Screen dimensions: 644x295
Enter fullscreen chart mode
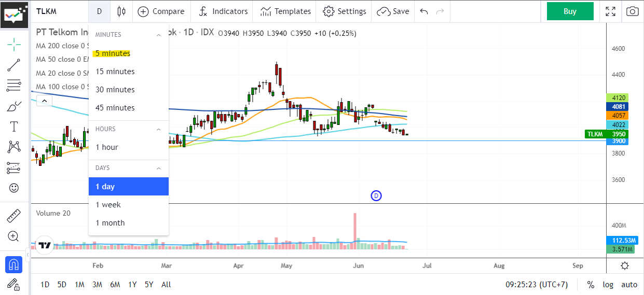pos(611,11)
